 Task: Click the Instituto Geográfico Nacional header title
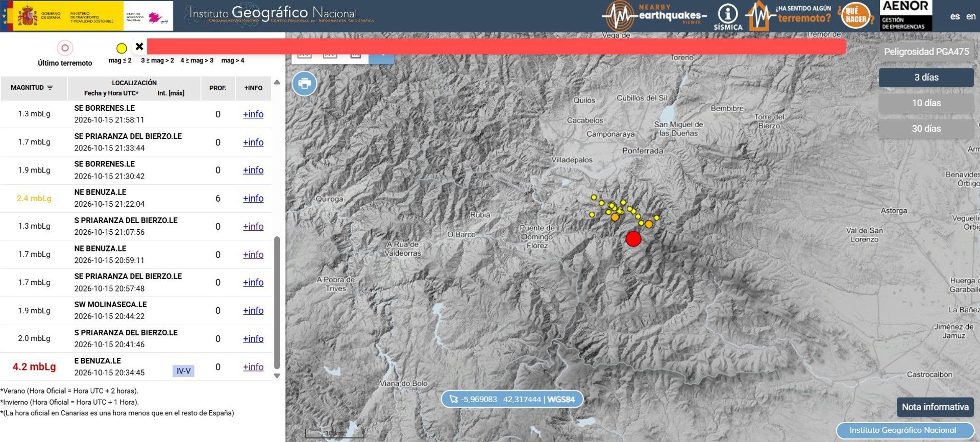(279, 14)
